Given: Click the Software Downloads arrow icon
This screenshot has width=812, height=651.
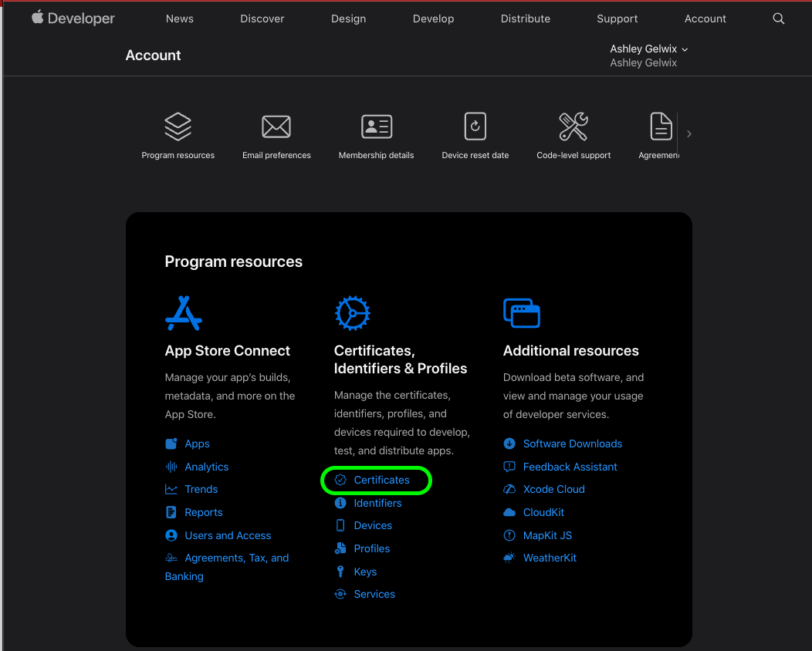Looking at the screenshot, I should 509,444.
